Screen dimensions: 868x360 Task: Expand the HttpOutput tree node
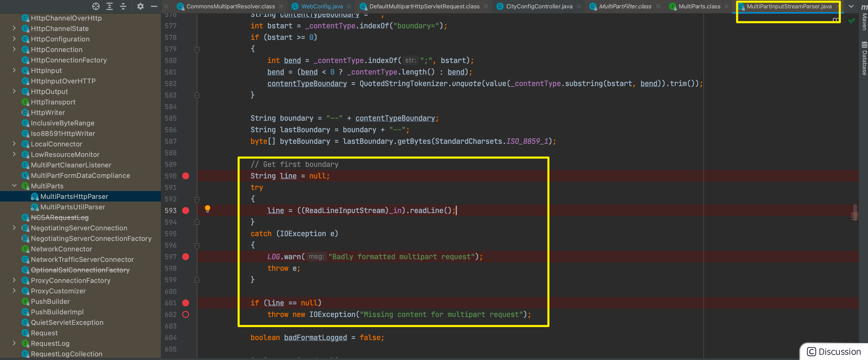click(x=14, y=91)
